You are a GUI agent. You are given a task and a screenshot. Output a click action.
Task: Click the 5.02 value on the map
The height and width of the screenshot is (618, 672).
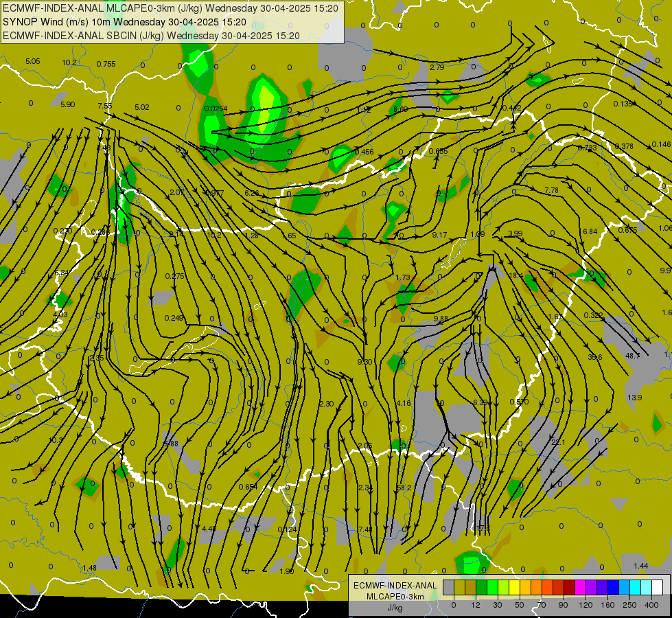click(142, 107)
